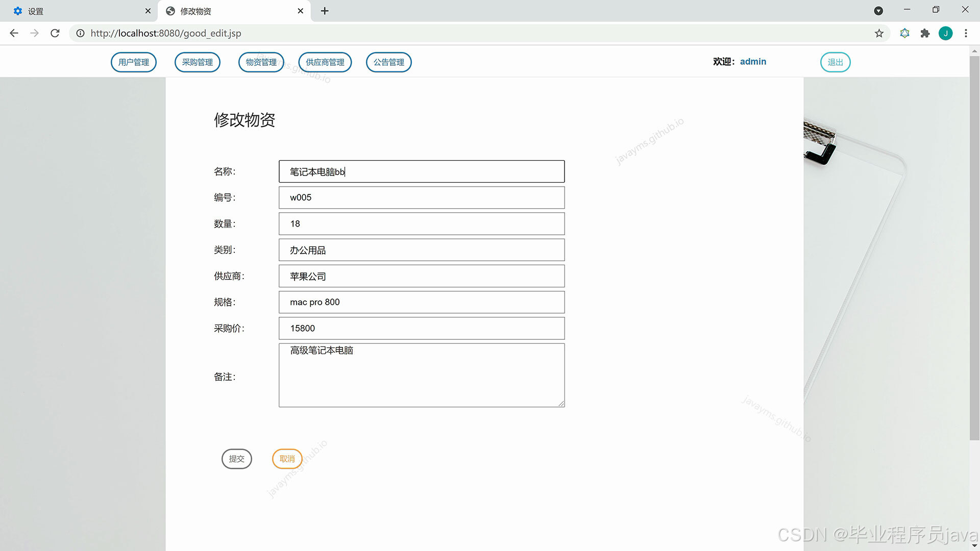
Task: Click the 数量 field containing 18
Action: click(x=422, y=224)
